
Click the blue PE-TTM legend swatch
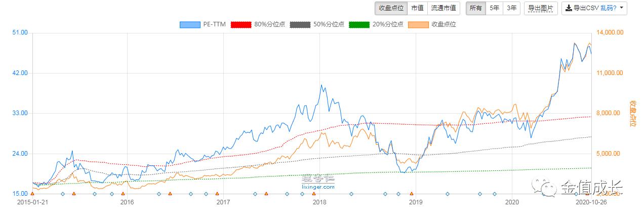[190, 24]
